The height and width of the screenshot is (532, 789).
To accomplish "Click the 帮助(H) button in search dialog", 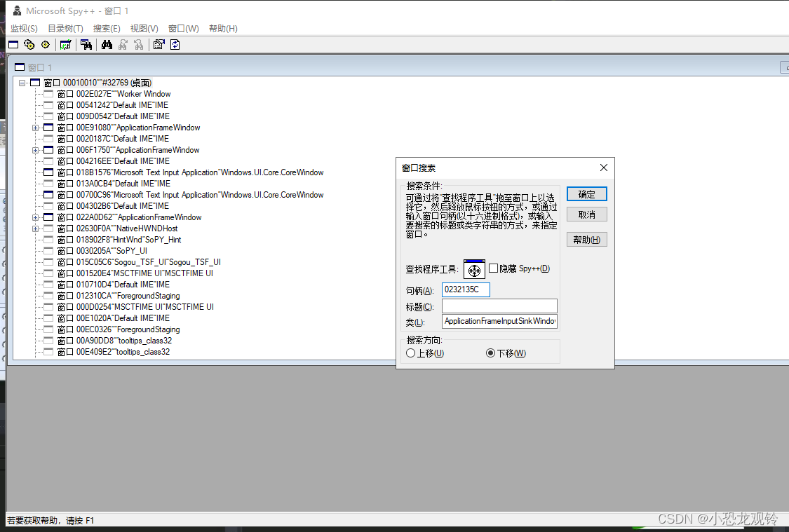I will coord(587,240).
